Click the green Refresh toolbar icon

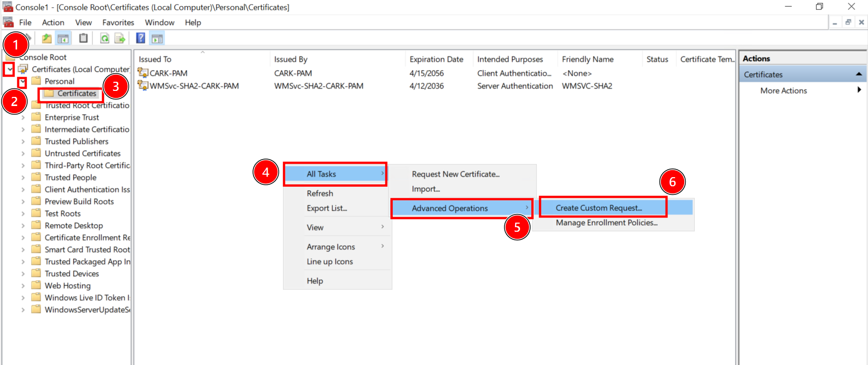(x=105, y=38)
